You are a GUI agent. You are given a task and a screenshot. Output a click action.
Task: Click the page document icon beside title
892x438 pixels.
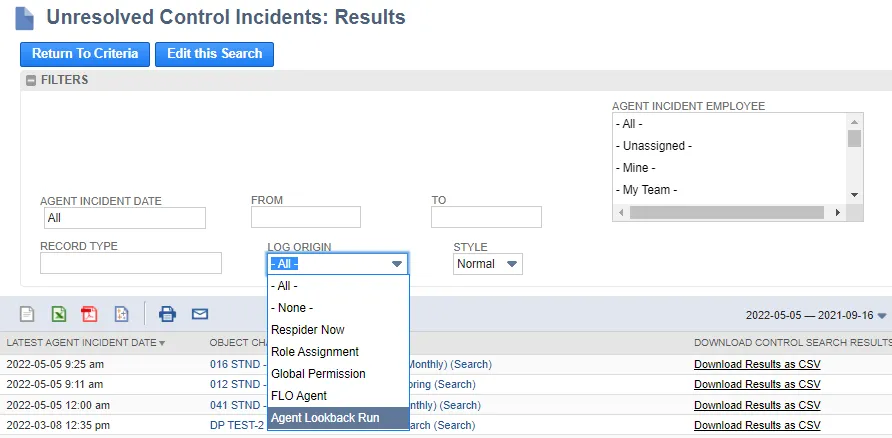click(24, 18)
